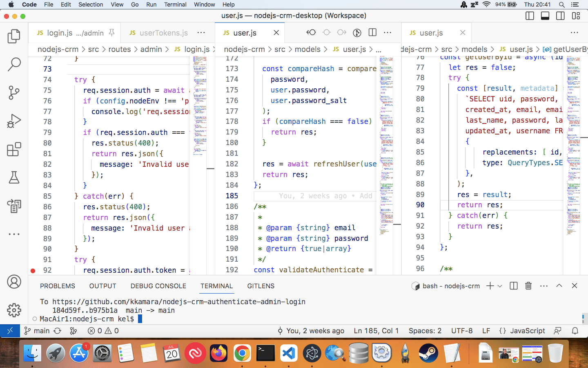Image resolution: width=588 pixels, height=368 pixels.
Task: Toggle the primary sidebar layout button
Action: (x=530, y=16)
